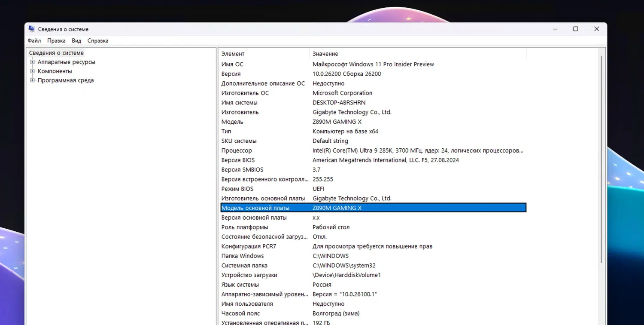Select the Системная папка row

click(373, 266)
